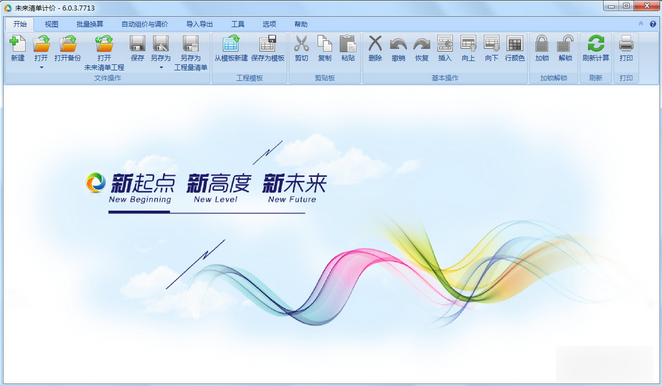Click the 插入 (Insert) icon
Screen dimensions: 662x386
coord(445,43)
